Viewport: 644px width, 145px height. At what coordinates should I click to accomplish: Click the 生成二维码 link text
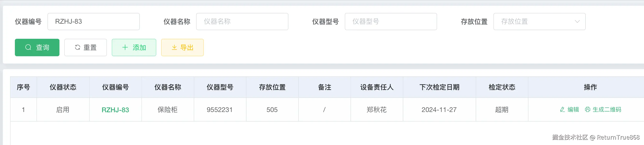[607, 110]
